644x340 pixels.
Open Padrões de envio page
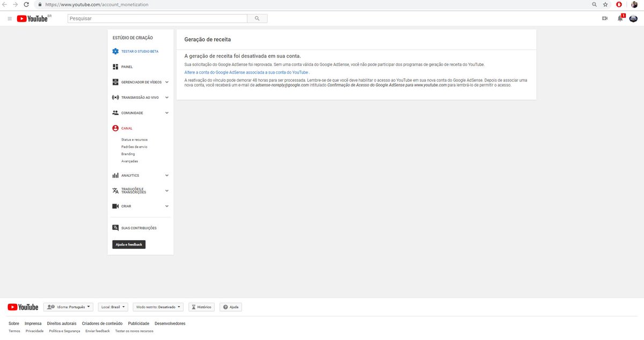tap(134, 147)
